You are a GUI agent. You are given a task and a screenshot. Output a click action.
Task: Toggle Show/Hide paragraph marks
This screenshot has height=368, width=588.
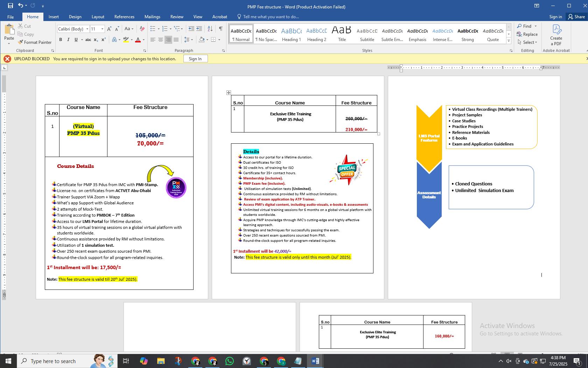220,29
